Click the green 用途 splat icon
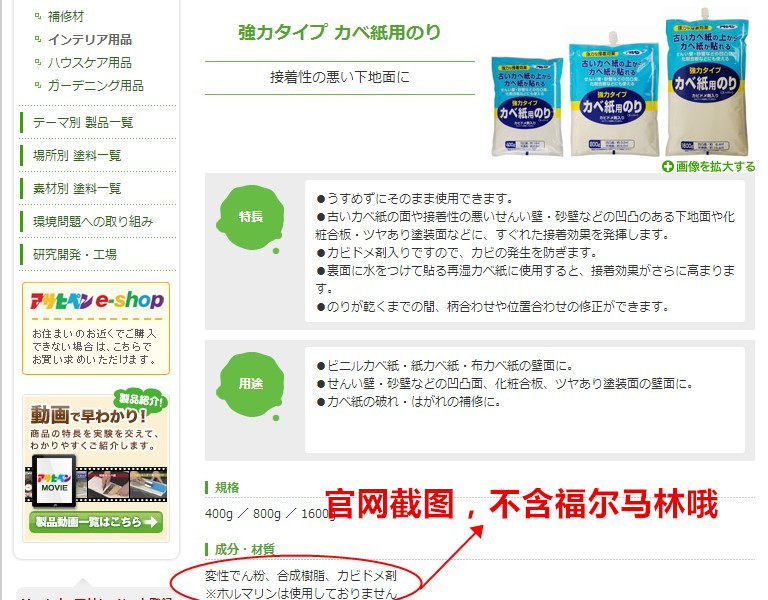768x600 pixels. [251, 384]
